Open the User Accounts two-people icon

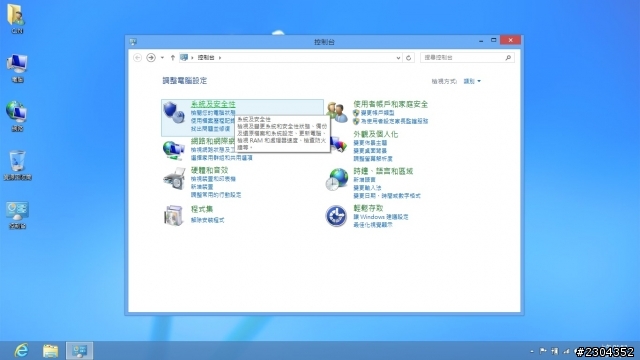[x=337, y=112]
